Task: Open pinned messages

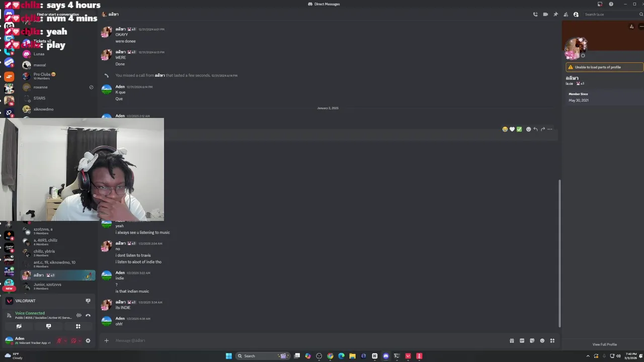Action: [x=555, y=15]
